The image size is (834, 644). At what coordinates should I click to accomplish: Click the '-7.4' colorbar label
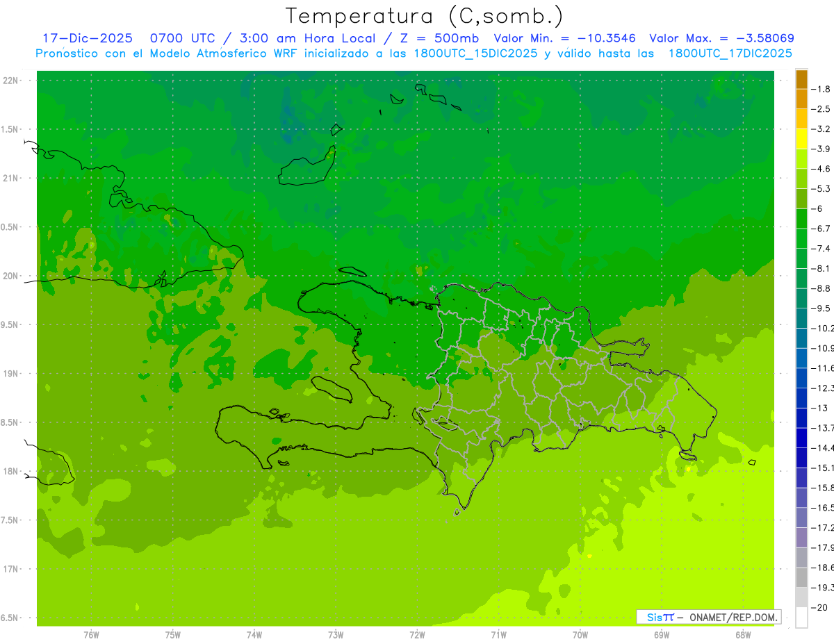[x=821, y=248]
